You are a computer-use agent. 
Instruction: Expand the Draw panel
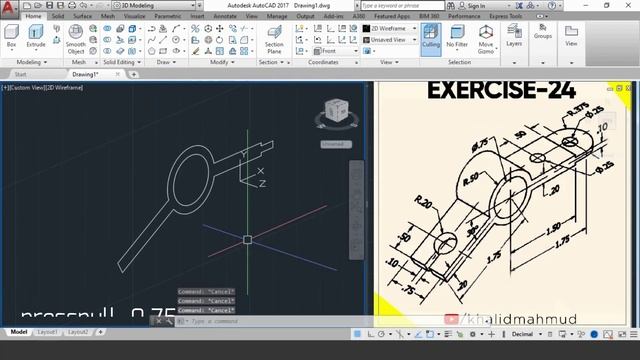(x=166, y=62)
